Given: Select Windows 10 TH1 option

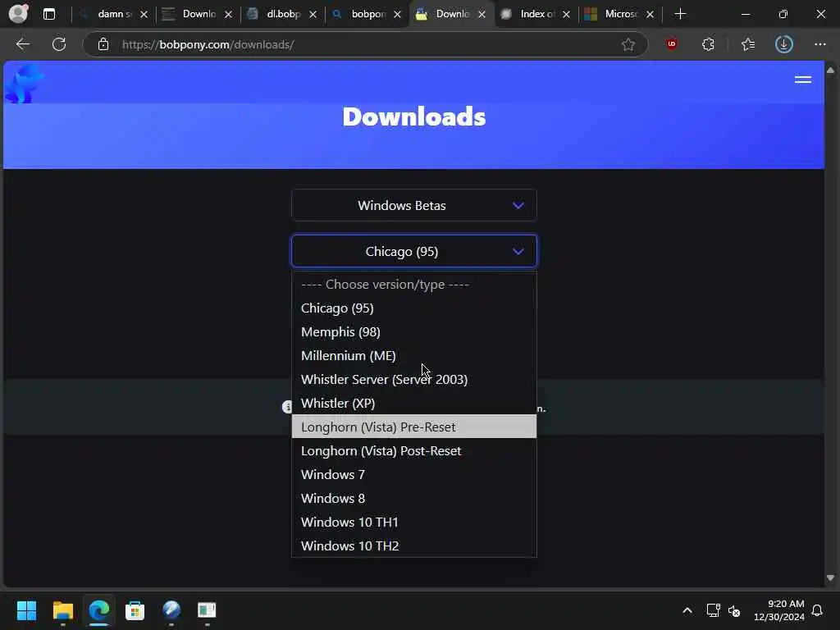Looking at the screenshot, I should point(413,522).
